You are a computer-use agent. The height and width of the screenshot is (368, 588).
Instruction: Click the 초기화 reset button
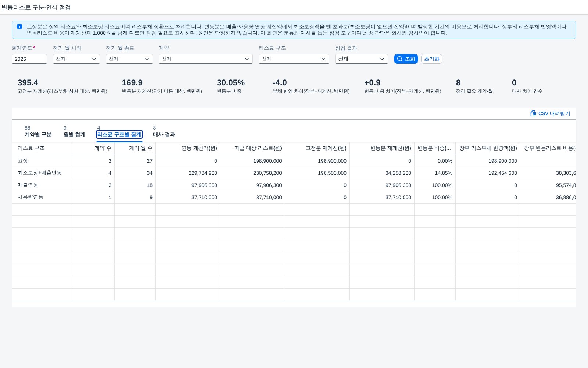[x=432, y=59]
